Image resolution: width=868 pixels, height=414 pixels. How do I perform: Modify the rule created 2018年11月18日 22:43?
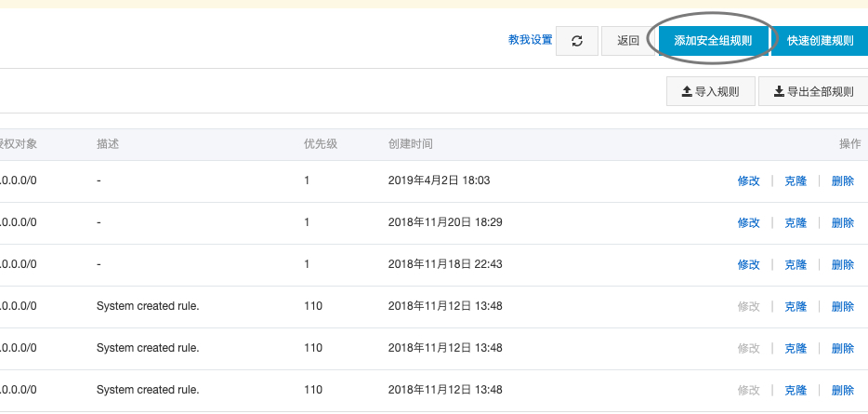[748, 265]
